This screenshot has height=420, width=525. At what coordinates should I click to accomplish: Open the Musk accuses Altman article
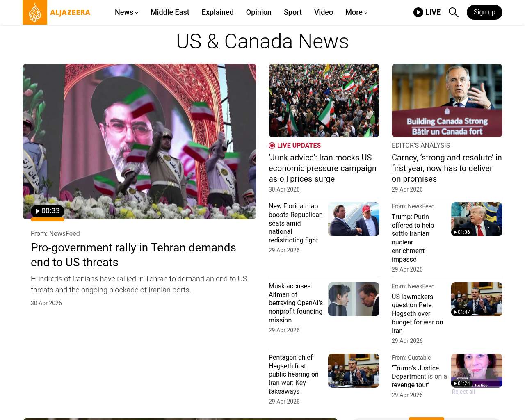point(295,303)
